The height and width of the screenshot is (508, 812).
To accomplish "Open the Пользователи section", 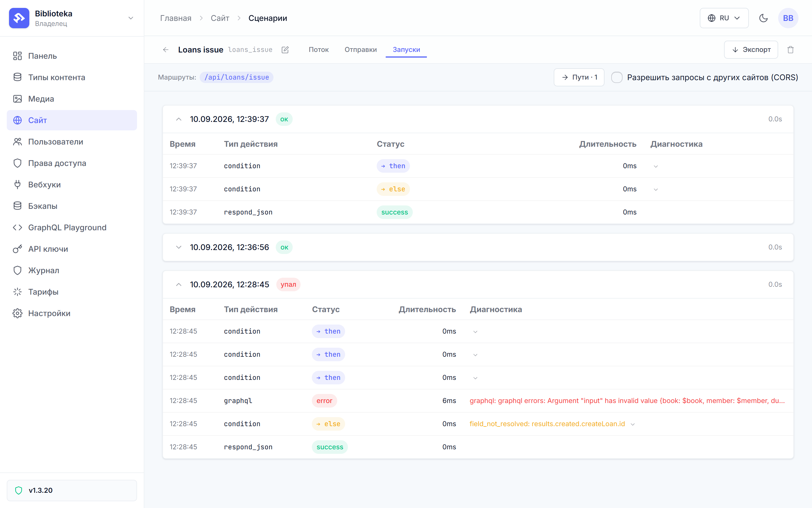I will pos(72,142).
